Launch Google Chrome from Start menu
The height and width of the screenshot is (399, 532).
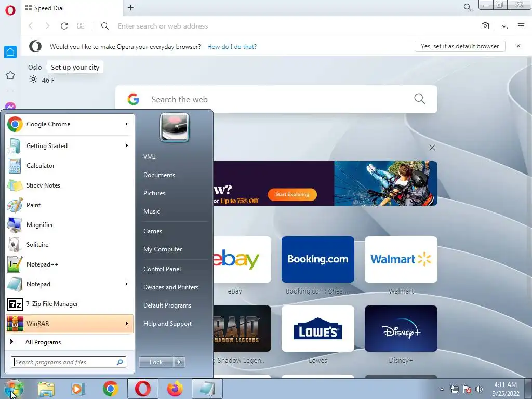(64, 124)
